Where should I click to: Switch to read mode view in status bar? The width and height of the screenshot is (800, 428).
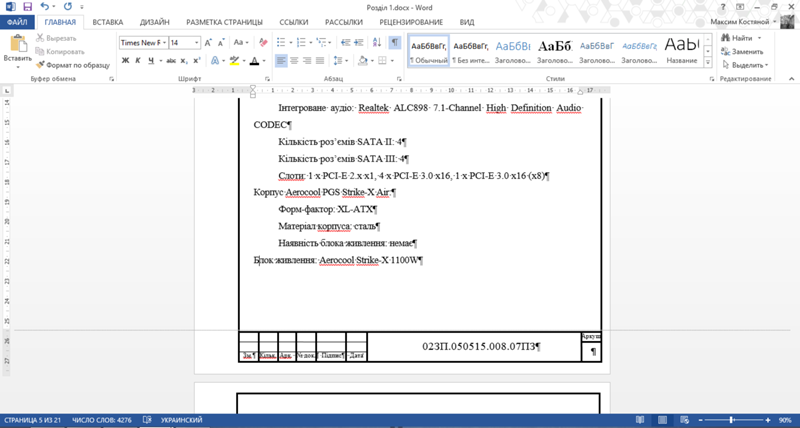click(x=640, y=420)
